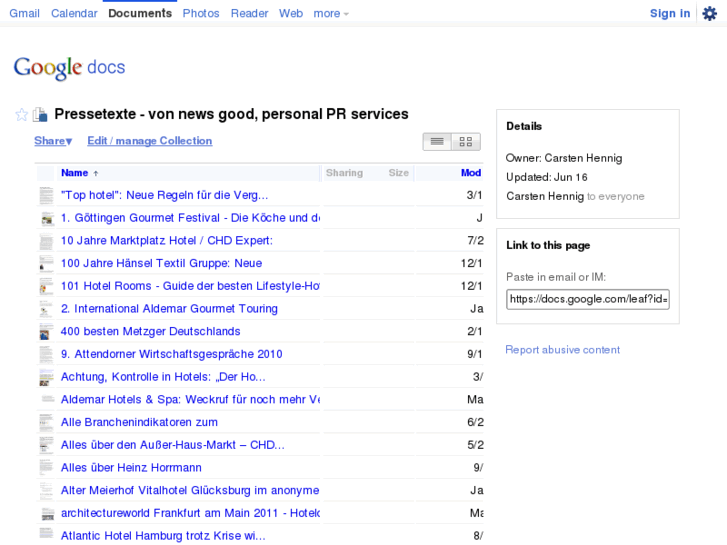Click thumbnail of '100 Jahre Hänsel Textil Gruppe'
This screenshot has width=727, height=545.
(x=46, y=263)
